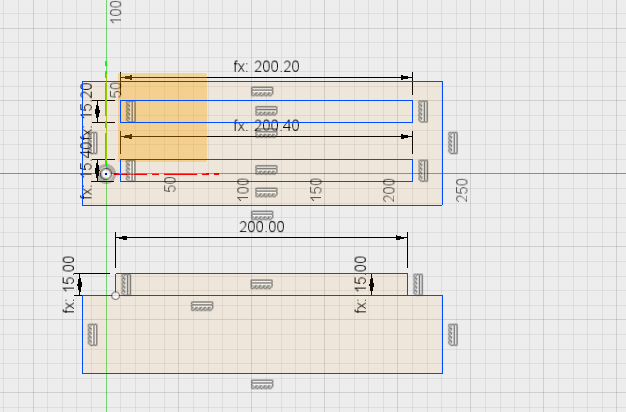
Task: Select vertical constraint icon right of the upper outer rectangle
Action: tap(453, 143)
